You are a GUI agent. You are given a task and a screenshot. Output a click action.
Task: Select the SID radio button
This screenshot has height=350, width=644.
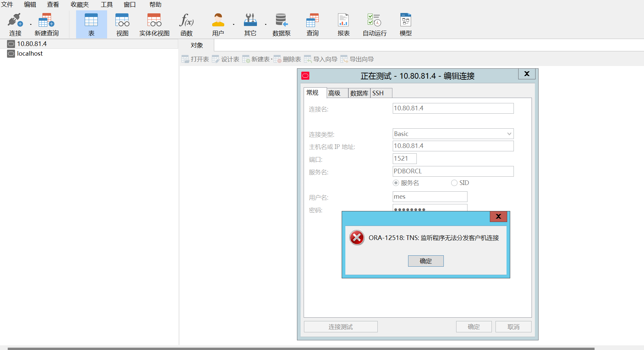coord(454,183)
